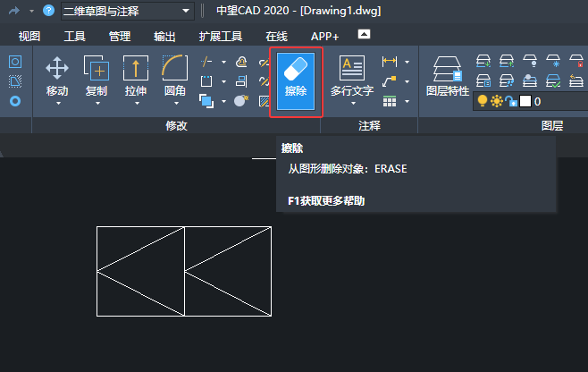Open the Multiline Text (多行文字) tool
This screenshot has width=588, height=372.
(x=352, y=76)
